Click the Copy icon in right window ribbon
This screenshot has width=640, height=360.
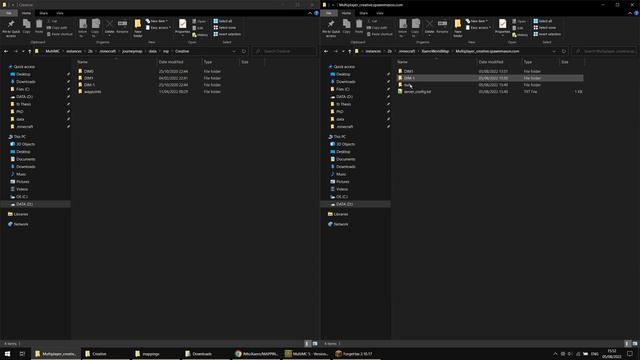(347, 26)
